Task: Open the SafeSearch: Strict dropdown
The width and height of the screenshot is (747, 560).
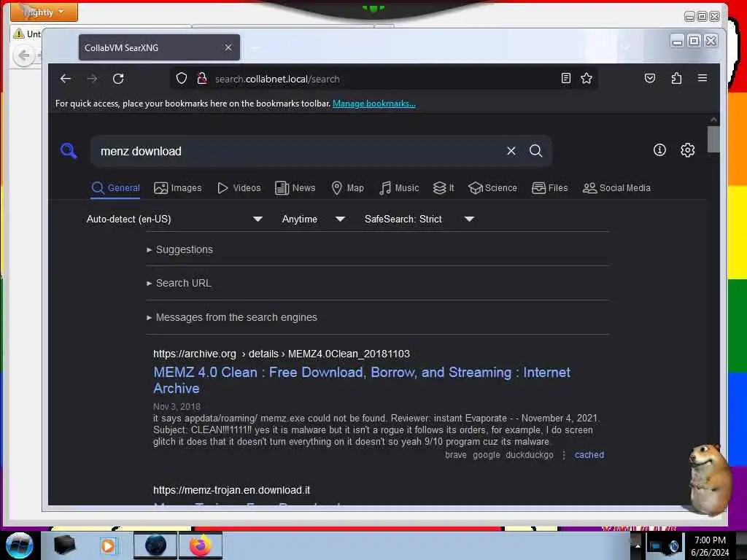Action: coord(419,219)
